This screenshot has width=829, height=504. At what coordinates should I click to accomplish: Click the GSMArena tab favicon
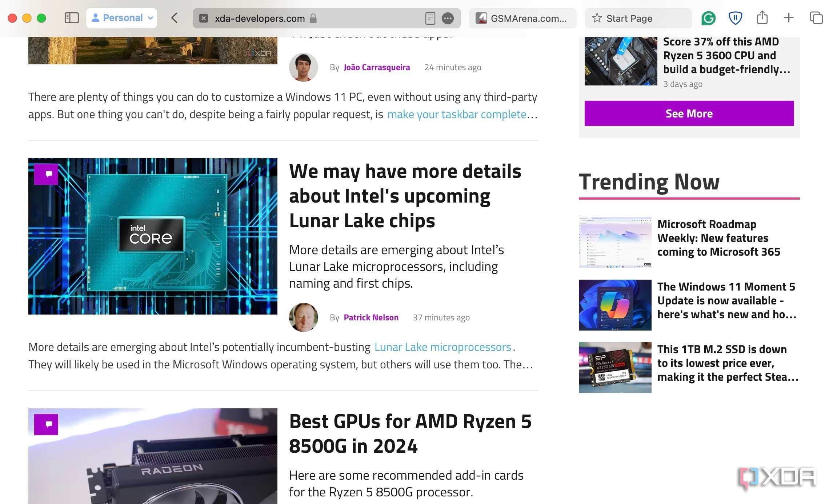coord(481,18)
